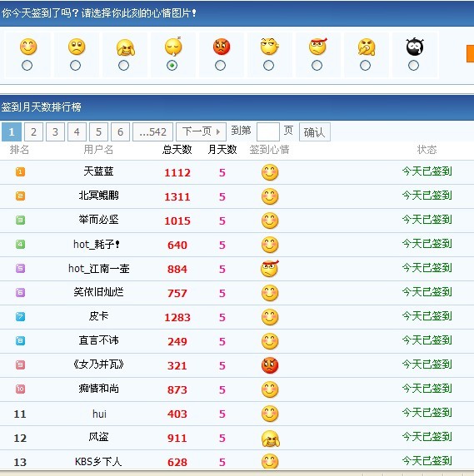
Task: Select the sleepy face radio button
Action: pyautogui.click(x=172, y=66)
